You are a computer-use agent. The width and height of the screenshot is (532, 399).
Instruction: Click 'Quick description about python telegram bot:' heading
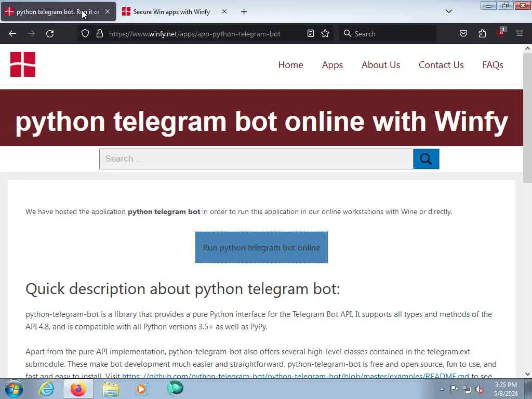click(182, 289)
